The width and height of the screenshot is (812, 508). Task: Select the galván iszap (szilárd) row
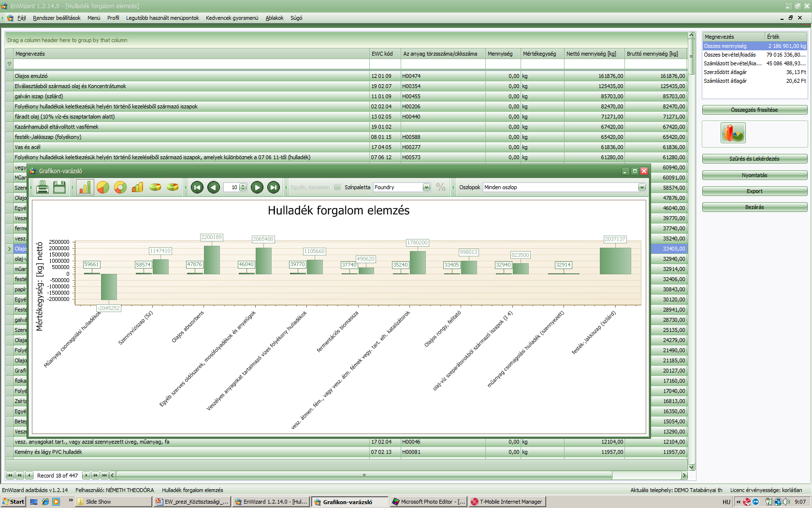(346, 96)
